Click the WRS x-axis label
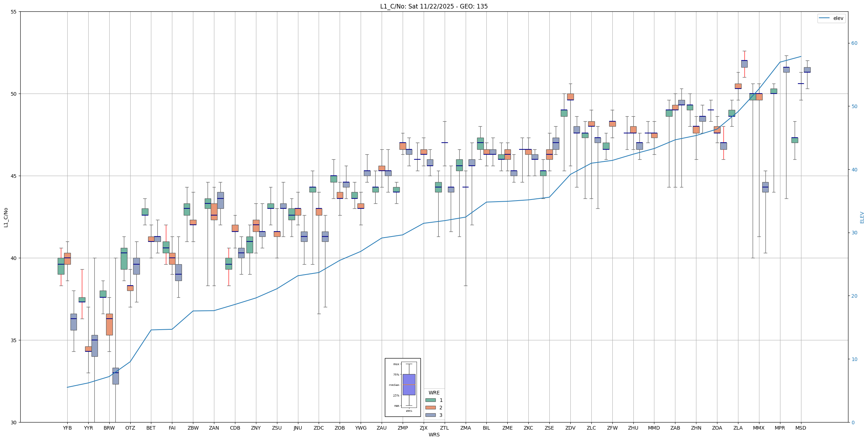Screen dimensions: 868x441 (434, 435)
